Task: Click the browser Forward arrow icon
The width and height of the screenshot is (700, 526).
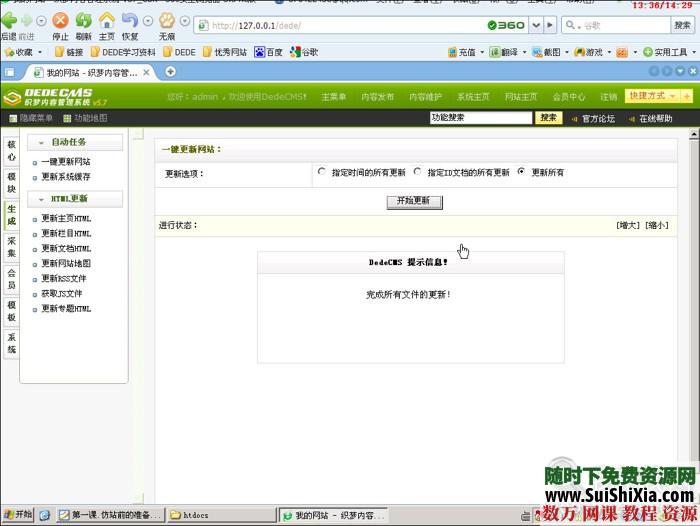Action: tap(27, 21)
